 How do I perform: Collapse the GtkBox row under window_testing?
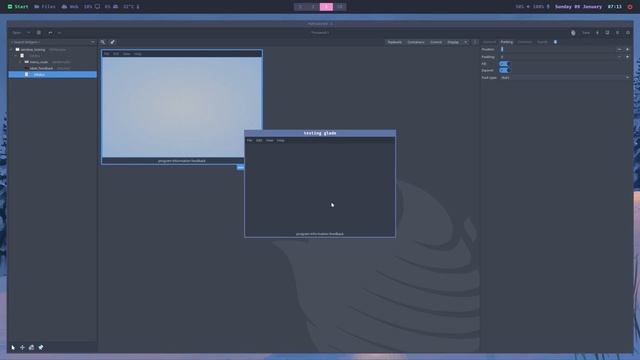coord(16,56)
